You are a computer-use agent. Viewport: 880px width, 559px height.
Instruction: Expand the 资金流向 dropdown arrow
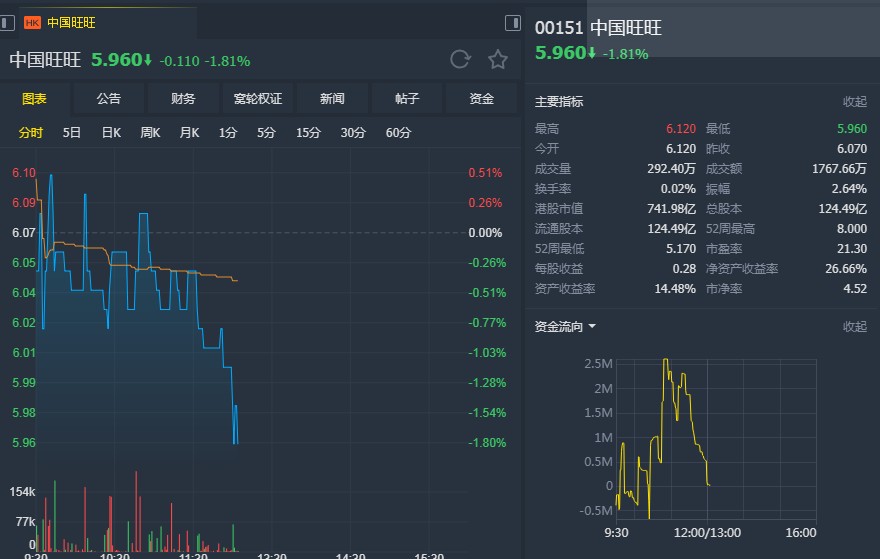pyautogui.click(x=592, y=326)
